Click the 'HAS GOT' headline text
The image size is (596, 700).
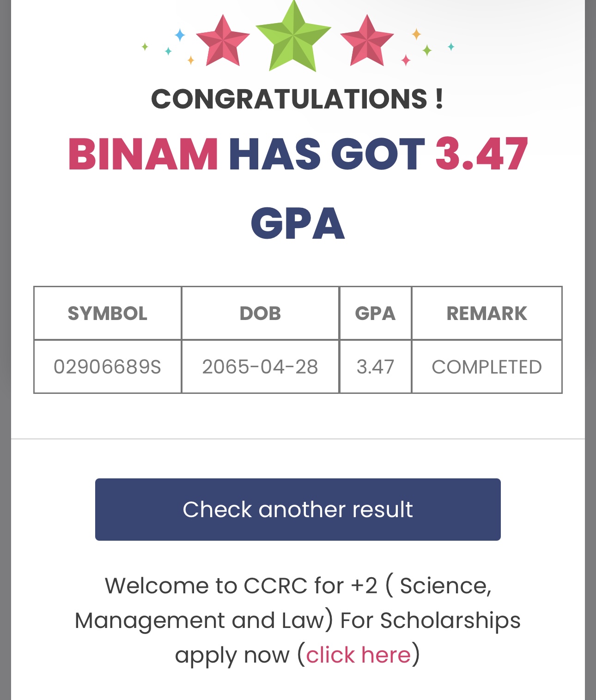pos(326,154)
